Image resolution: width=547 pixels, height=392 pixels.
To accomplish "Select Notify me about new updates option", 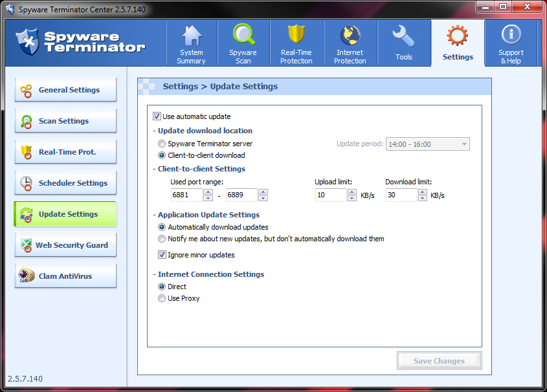I will click(162, 239).
